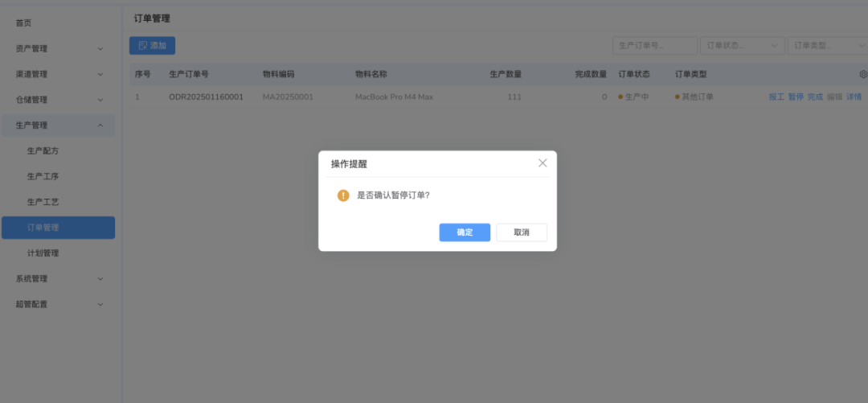Click 详情 link in order row

[854, 97]
